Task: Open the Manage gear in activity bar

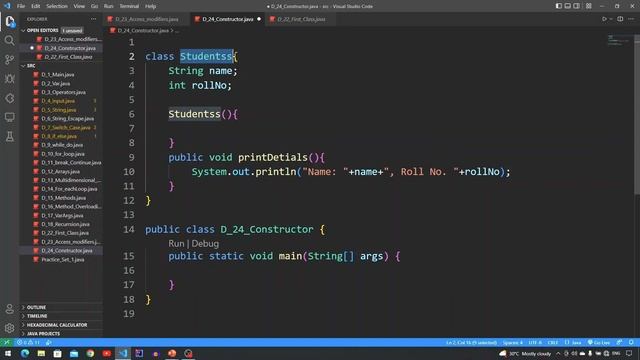Action: pyautogui.click(x=9, y=328)
